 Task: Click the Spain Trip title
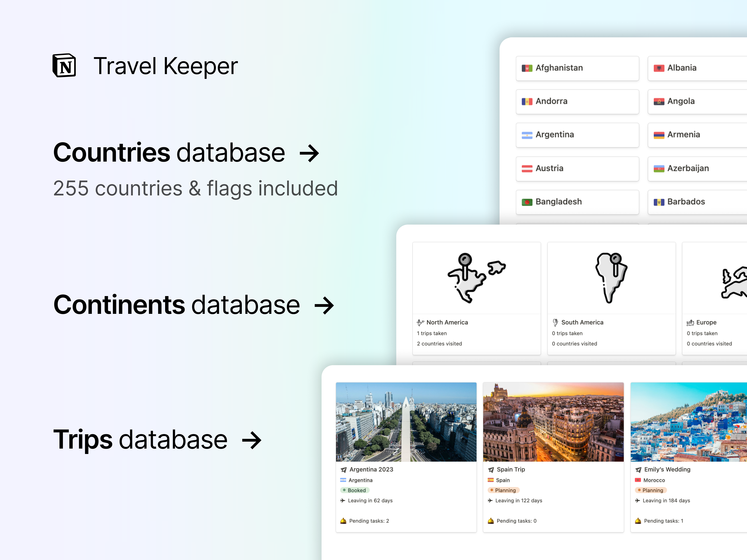[x=511, y=470]
